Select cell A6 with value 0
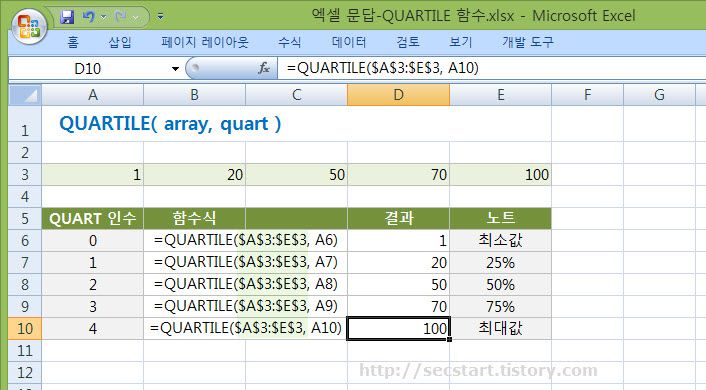 point(93,240)
